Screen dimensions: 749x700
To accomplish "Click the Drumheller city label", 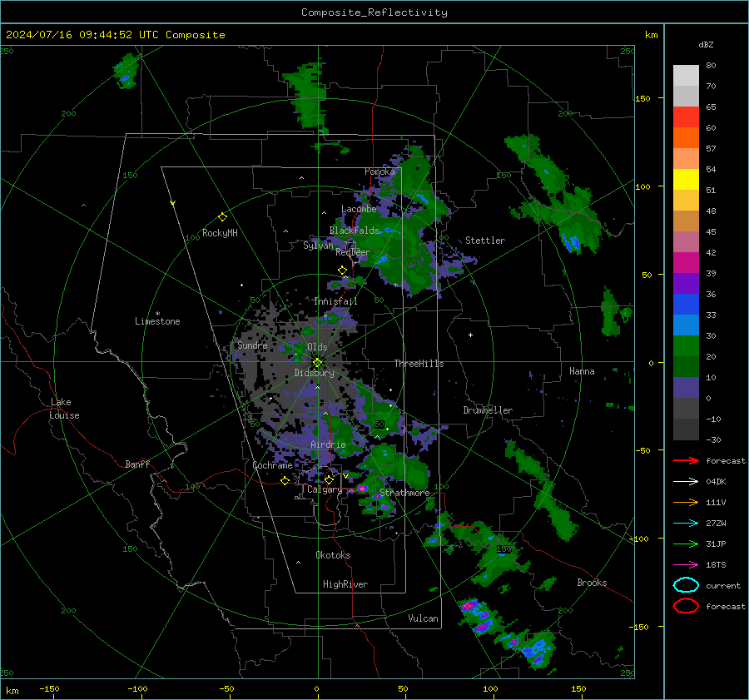I will (488, 410).
